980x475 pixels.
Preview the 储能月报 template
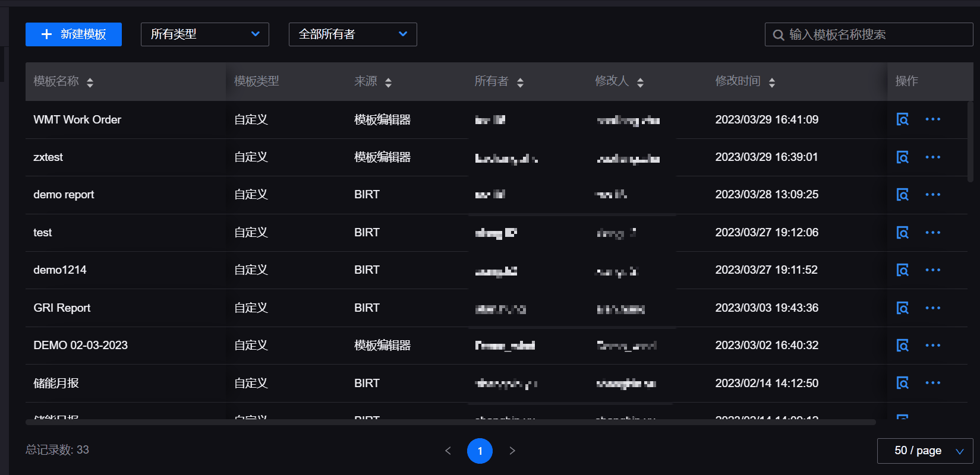point(902,383)
